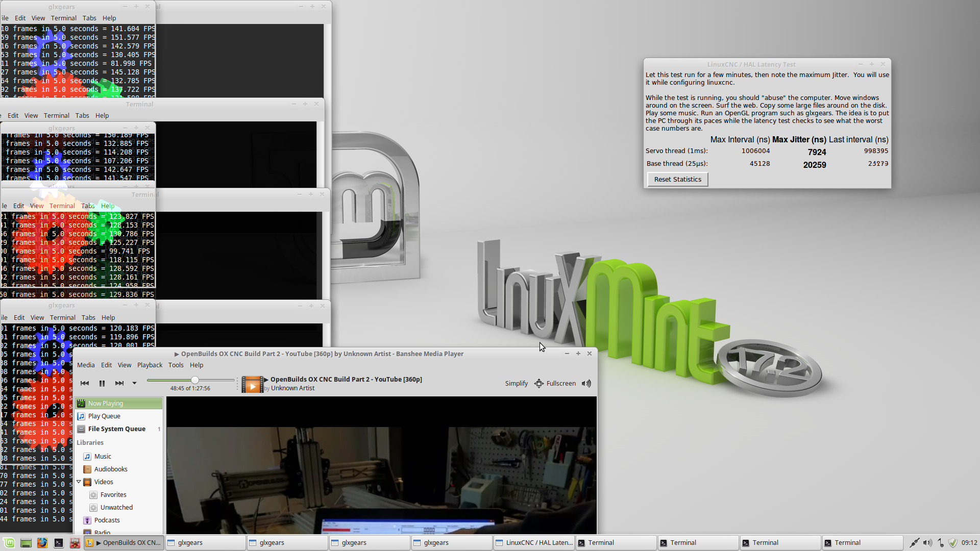The width and height of the screenshot is (980, 551).
Task: Open Banshee's Help menu
Action: click(x=197, y=365)
